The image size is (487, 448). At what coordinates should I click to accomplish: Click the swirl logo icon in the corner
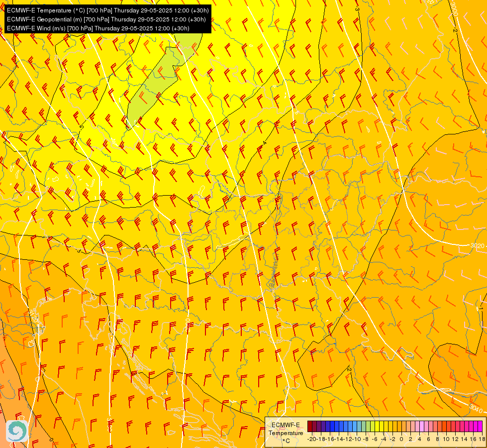(17, 431)
